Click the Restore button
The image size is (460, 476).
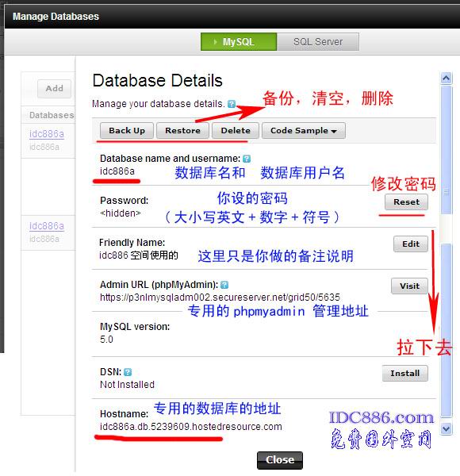182,131
